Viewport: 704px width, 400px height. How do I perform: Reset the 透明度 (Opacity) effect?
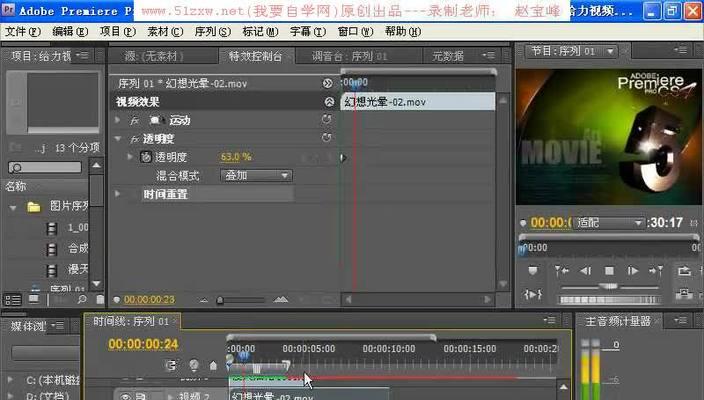tap(326, 138)
